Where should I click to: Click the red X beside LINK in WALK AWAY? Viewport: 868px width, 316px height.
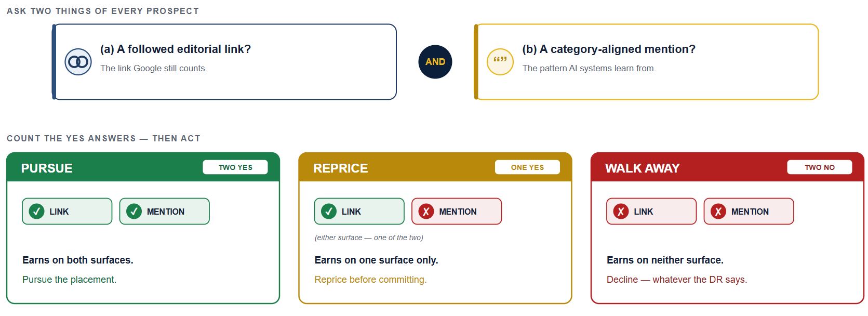tap(621, 212)
